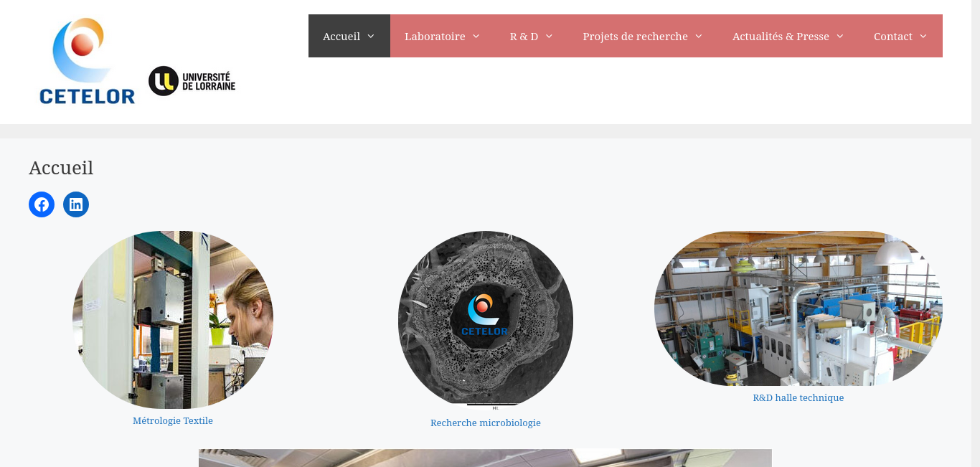Click the Accueil page heading
The height and width of the screenshot is (467, 980).
tap(61, 168)
